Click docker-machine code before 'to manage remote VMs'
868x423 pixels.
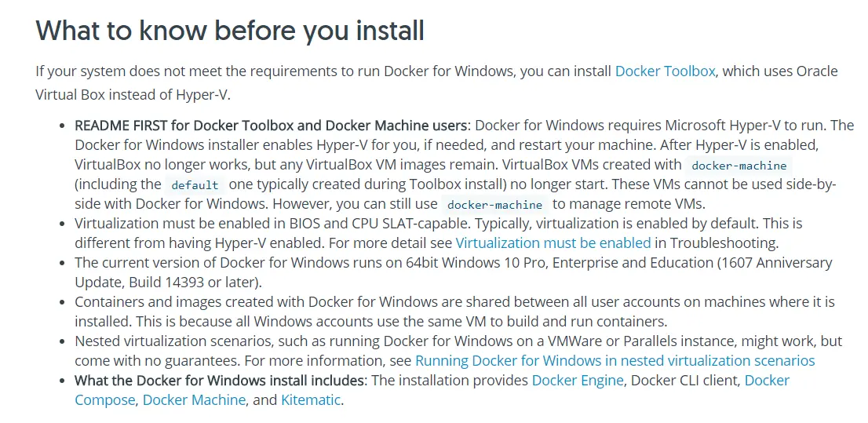pos(495,205)
